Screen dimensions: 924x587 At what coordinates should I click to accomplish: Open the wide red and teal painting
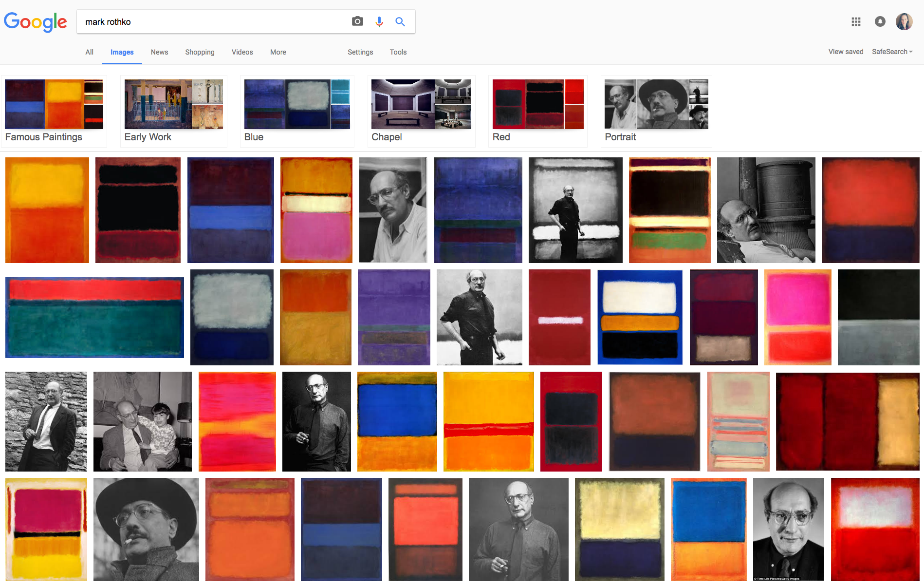pyautogui.click(x=94, y=317)
